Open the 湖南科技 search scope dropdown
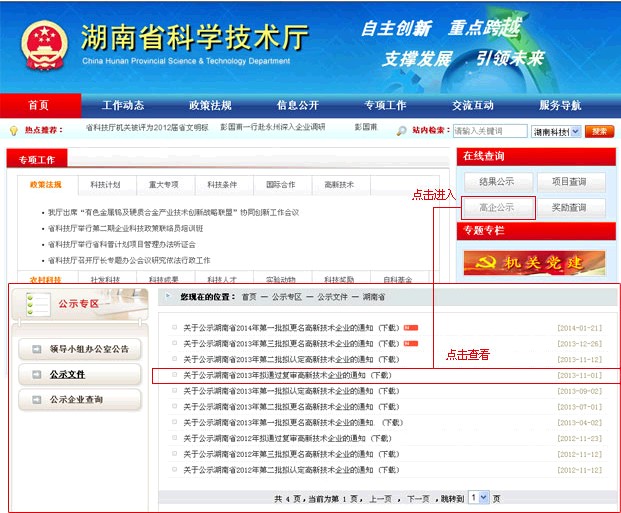The width and height of the screenshot is (621, 513). point(556,131)
